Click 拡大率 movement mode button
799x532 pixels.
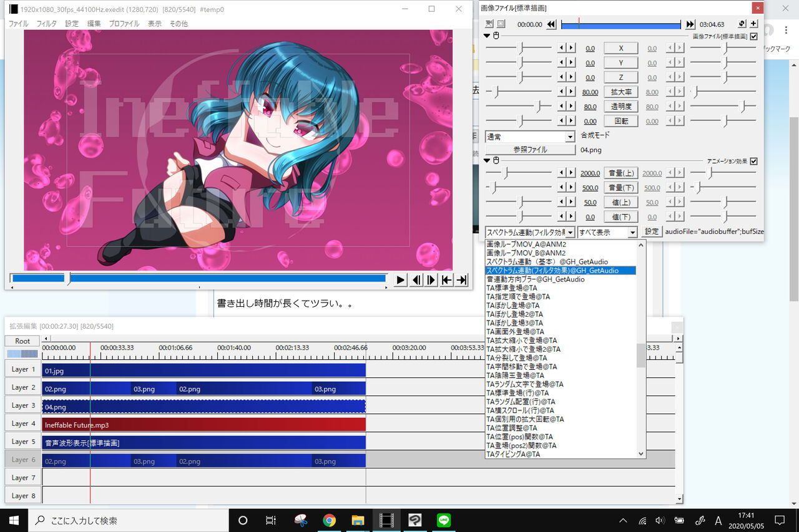point(620,92)
